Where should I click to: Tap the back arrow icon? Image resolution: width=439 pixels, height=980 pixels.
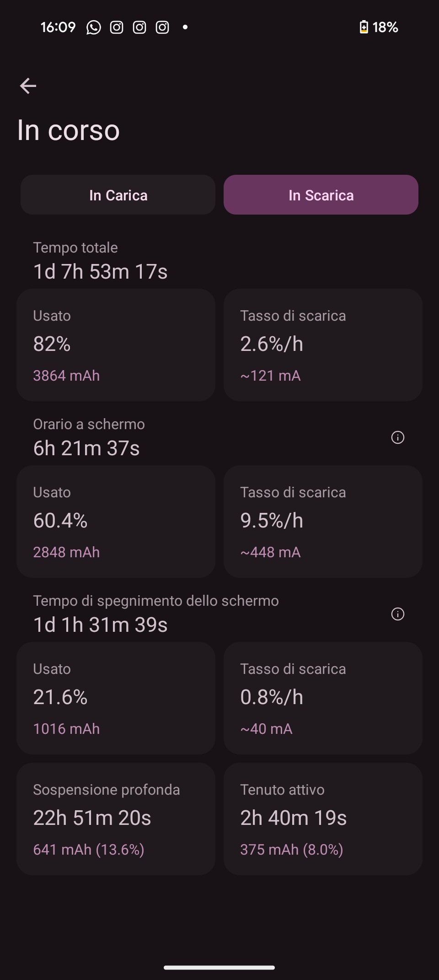click(28, 86)
